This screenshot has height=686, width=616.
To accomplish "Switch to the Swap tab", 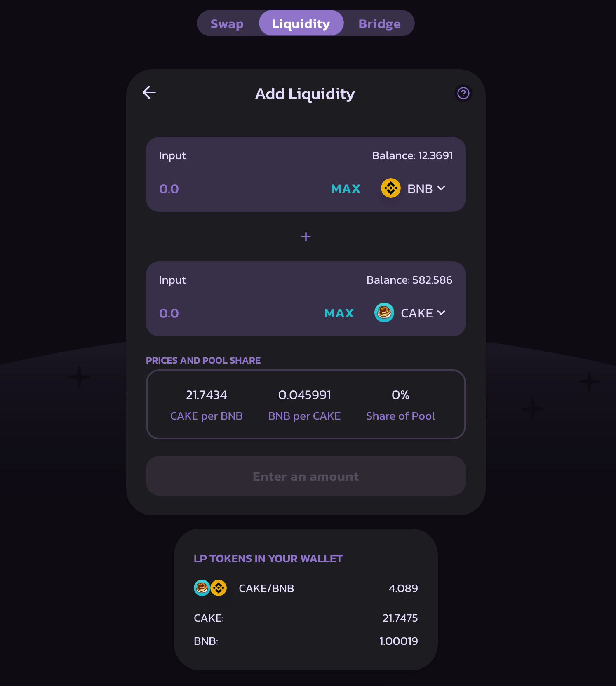I will 227,23.
